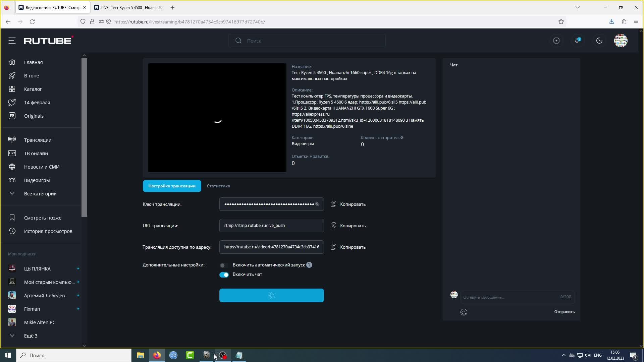The height and width of the screenshot is (362, 644).
Task: Click the upload video plus icon
Action: (x=556, y=41)
